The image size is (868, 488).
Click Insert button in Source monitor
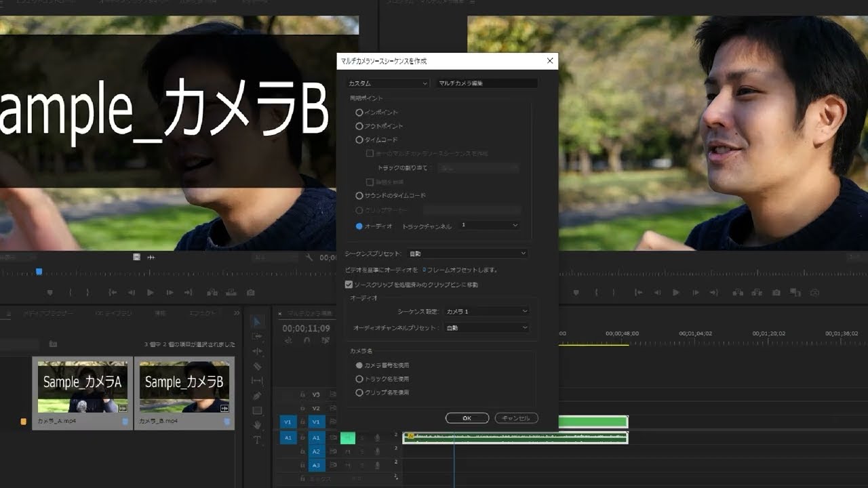click(x=212, y=293)
